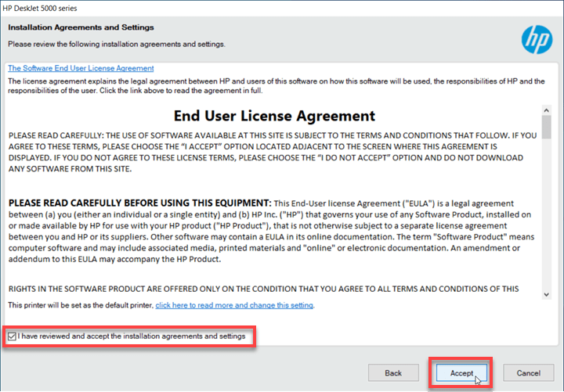The height and width of the screenshot is (392, 564).
Task: Click the Installation Agreements and Settings title
Action: pos(81,27)
